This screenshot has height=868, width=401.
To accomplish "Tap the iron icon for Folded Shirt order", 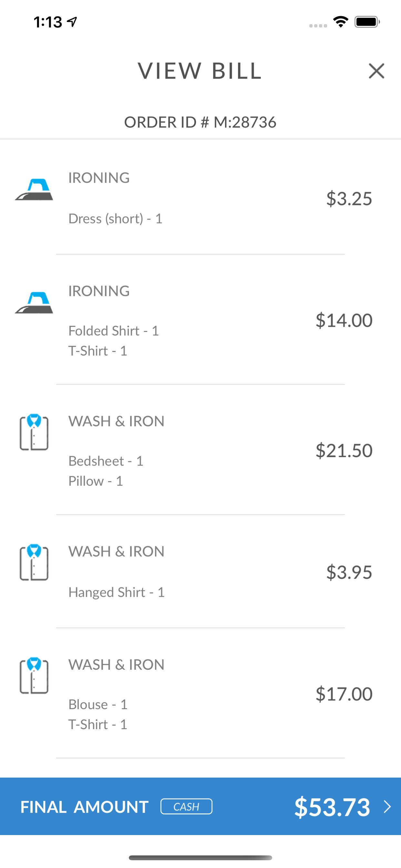I will coord(34,303).
